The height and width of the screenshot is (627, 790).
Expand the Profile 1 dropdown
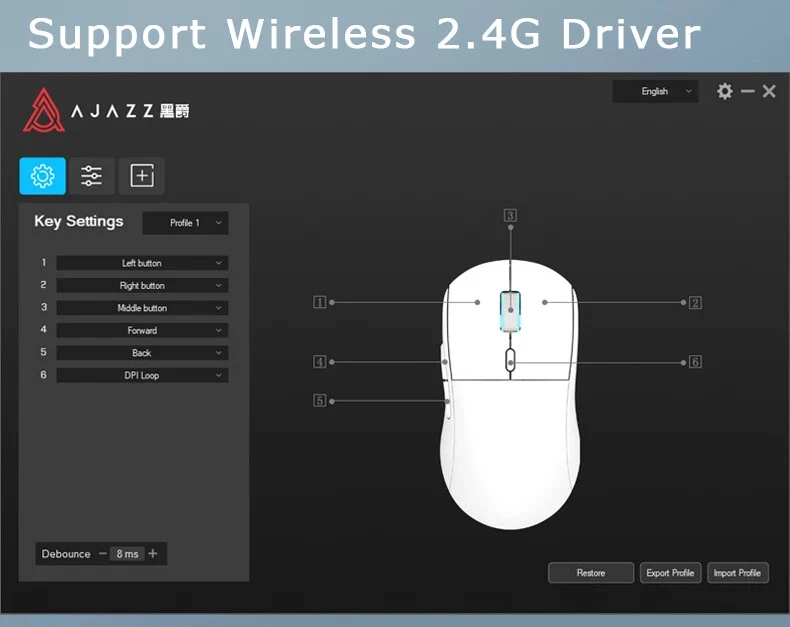pos(186,223)
